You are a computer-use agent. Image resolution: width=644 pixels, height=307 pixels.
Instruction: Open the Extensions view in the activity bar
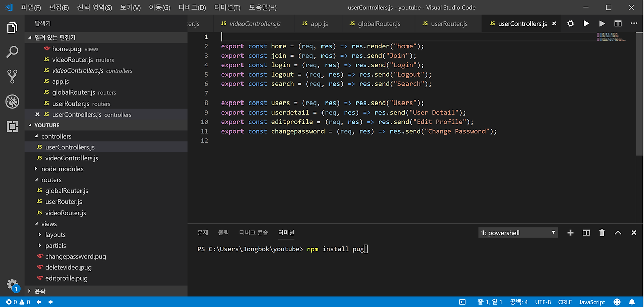[12, 126]
